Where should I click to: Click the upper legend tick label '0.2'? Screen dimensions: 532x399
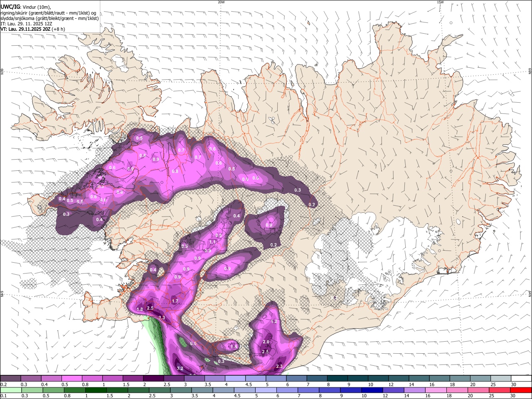coord(3,384)
